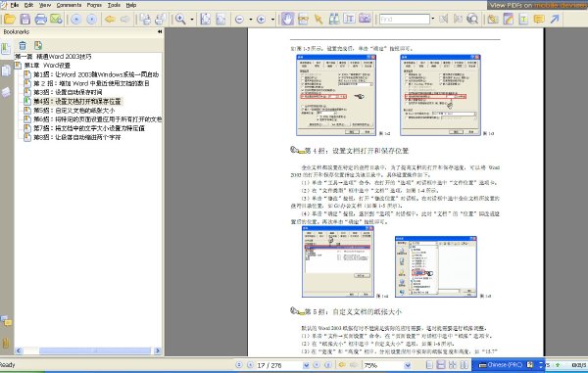Open the page number dropdown in status bar

306,365
